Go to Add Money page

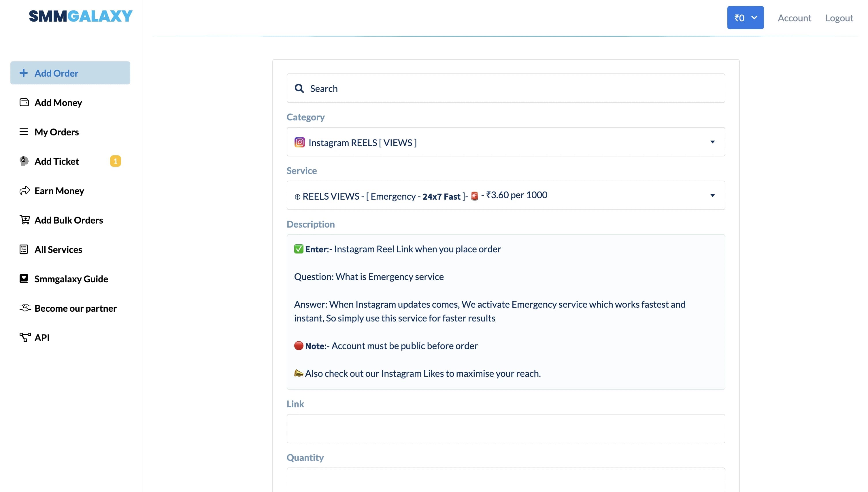coord(58,103)
